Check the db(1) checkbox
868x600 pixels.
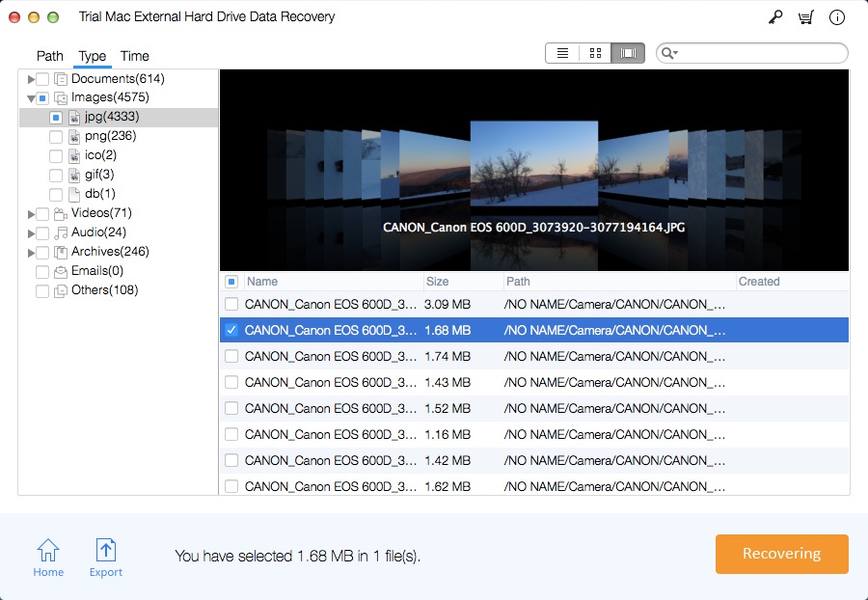pyautogui.click(x=56, y=195)
